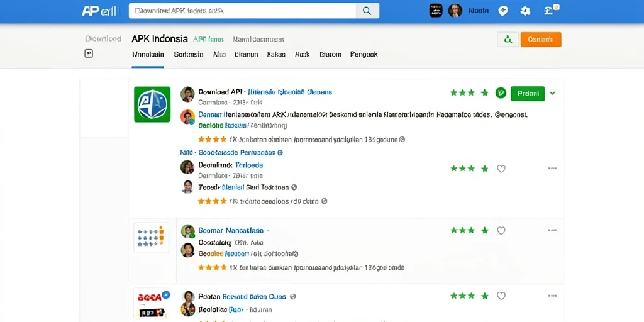Screen dimensions: 644x322
Task: Click the magnifier search button
Action: coord(367,11)
